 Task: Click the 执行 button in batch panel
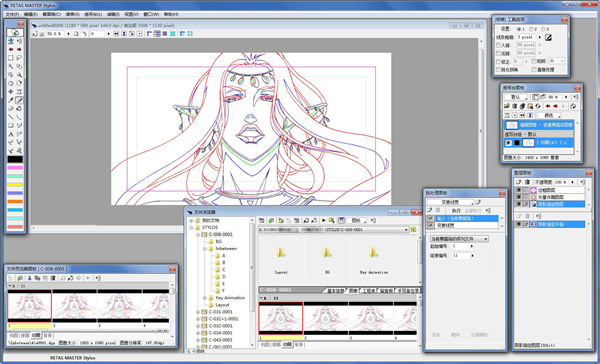(x=456, y=211)
